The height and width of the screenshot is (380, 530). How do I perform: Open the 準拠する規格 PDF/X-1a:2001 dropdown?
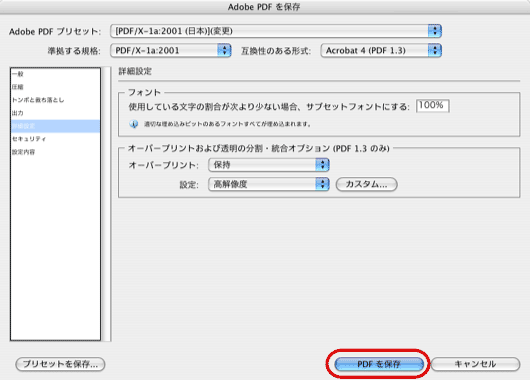pos(171,51)
